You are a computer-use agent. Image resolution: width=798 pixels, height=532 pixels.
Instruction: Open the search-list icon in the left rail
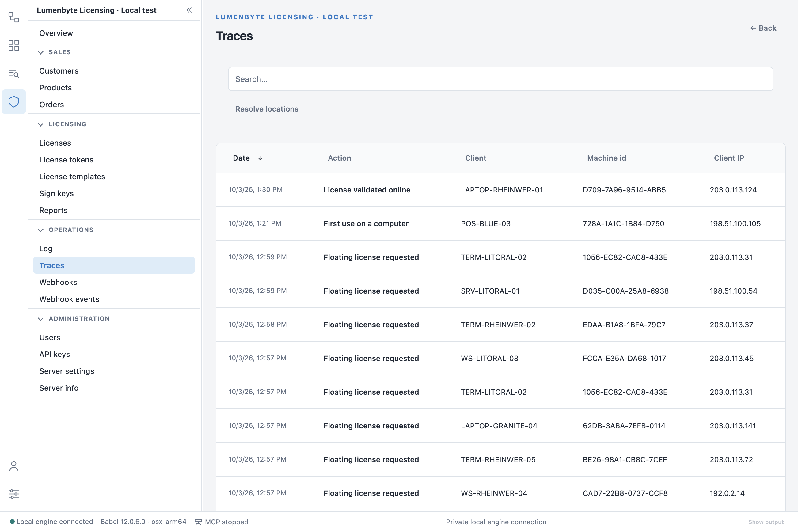(13, 73)
